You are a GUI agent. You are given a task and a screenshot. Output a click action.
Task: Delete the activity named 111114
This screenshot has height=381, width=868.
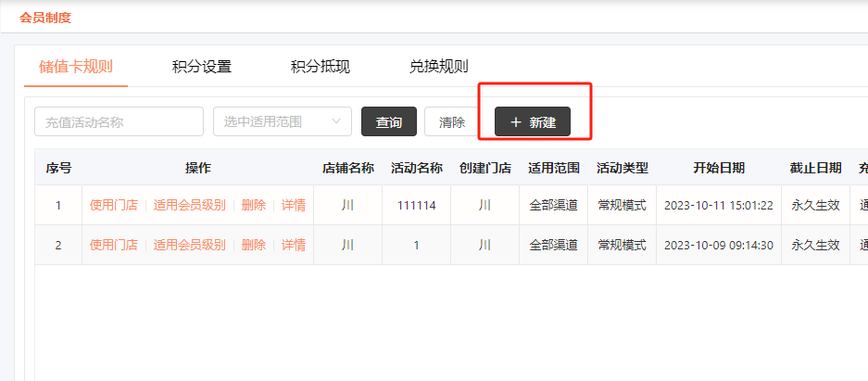(254, 206)
